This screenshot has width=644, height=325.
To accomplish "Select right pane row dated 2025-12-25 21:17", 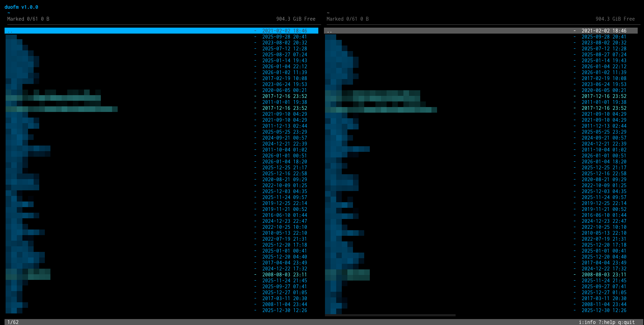I will pyautogui.click(x=481, y=168).
